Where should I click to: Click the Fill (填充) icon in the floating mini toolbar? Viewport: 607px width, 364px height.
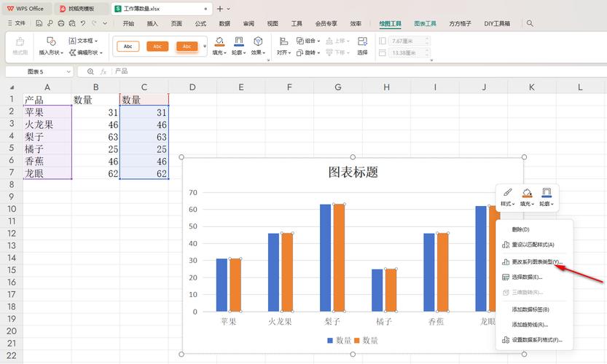point(527,192)
